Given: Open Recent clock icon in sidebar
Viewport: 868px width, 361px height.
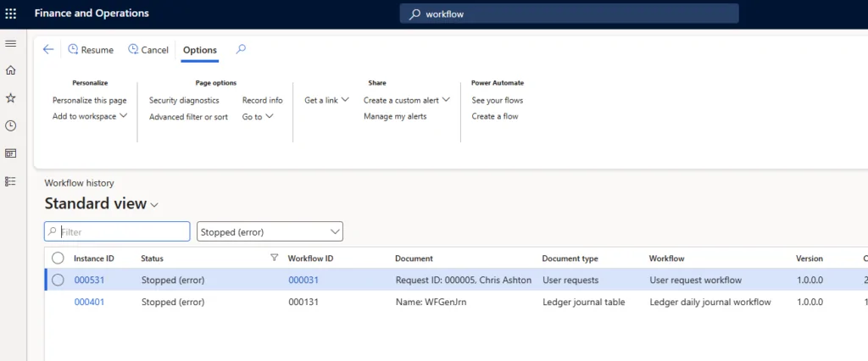Looking at the screenshot, I should [x=10, y=125].
